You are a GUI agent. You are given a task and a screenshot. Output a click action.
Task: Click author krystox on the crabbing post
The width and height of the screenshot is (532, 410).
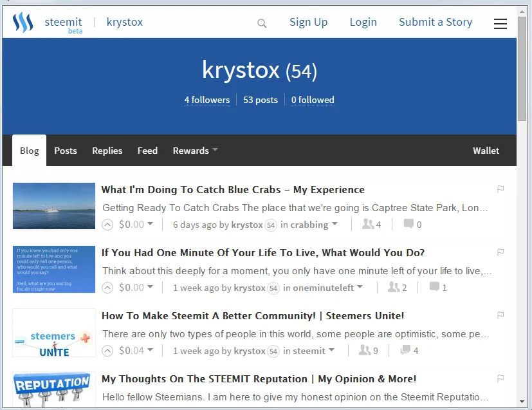[x=247, y=225]
